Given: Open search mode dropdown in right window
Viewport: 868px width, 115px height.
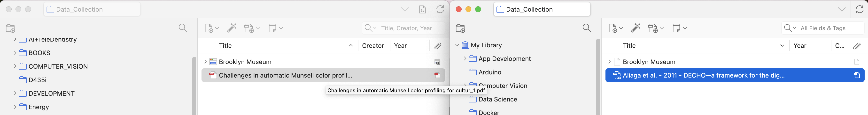Looking at the screenshot, I should pos(790,28).
